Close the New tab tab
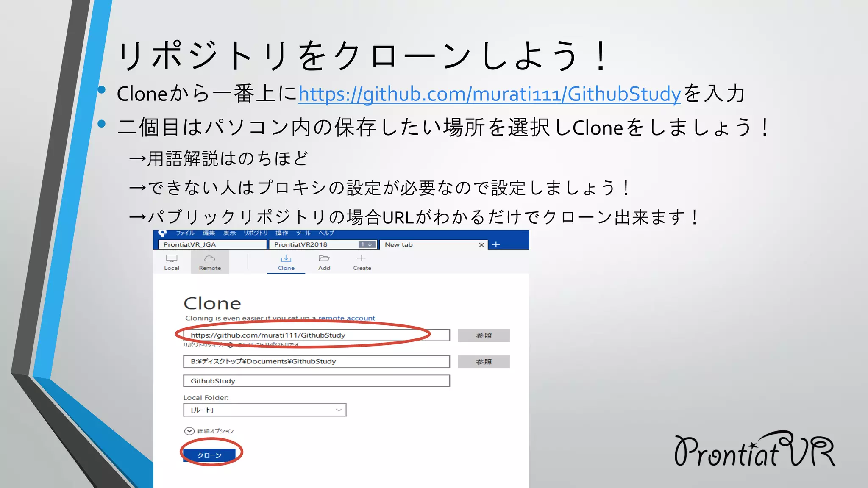The width and height of the screenshot is (868, 488). click(481, 245)
